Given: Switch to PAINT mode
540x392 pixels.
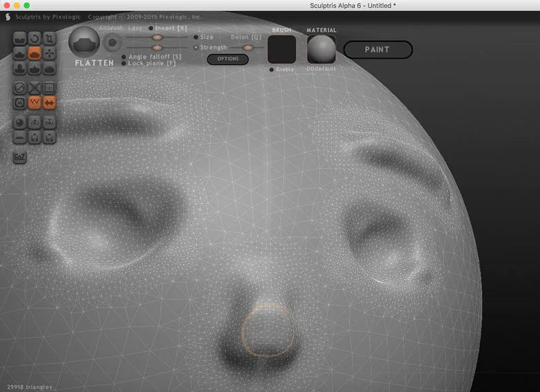Looking at the screenshot, I should pyautogui.click(x=377, y=50).
